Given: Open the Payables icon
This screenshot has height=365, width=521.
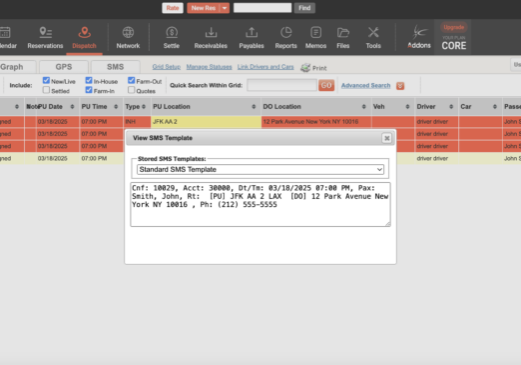Looking at the screenshot, I should pyautogui.click(x=252, y=32).
